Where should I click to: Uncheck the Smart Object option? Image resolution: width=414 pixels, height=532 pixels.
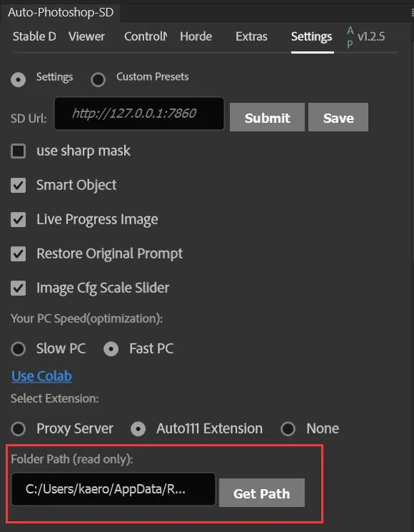coord(19,185)
